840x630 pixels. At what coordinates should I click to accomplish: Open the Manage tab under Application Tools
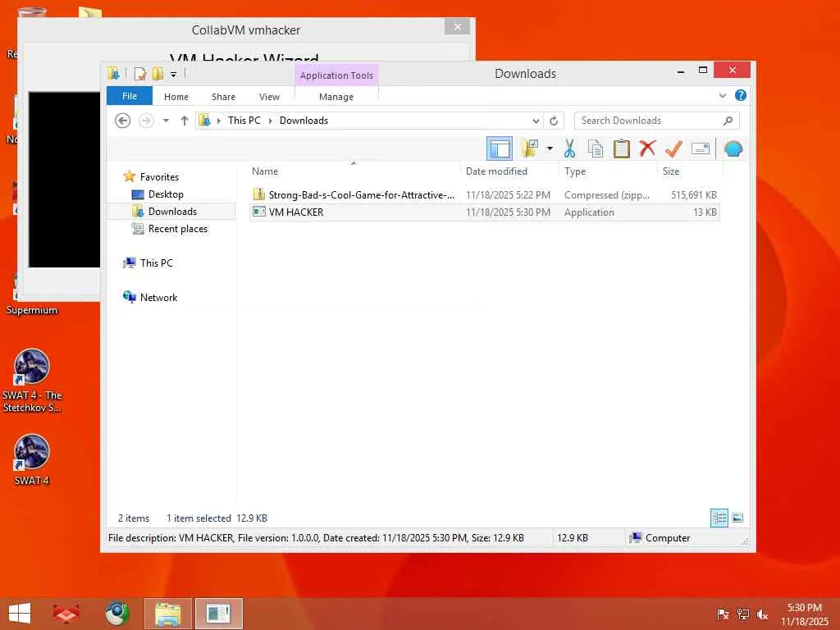pos(336,97)
